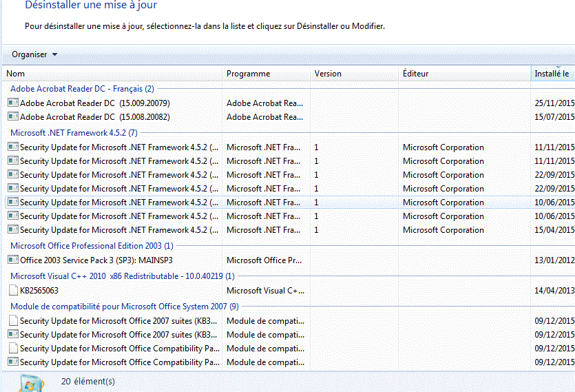Open the Organiser dropdown menu
Screen dimensions: 575x392
pos(34,54)
